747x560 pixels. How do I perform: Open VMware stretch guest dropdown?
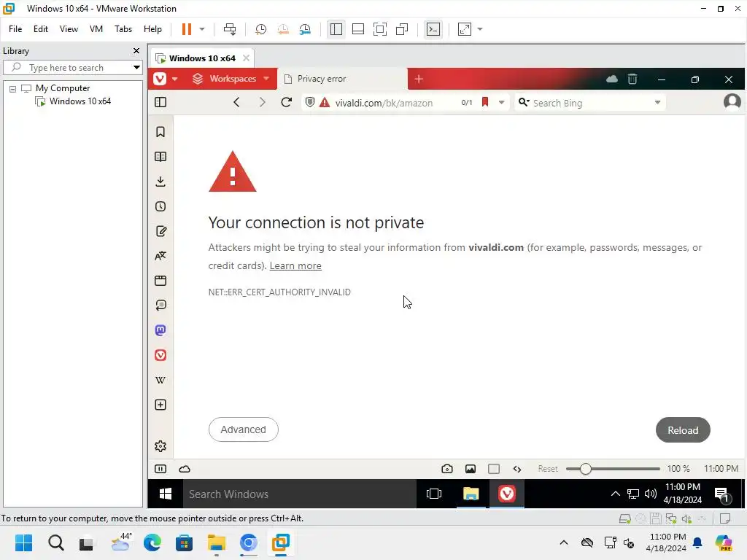pyautogui.click(x=480, y=29)
